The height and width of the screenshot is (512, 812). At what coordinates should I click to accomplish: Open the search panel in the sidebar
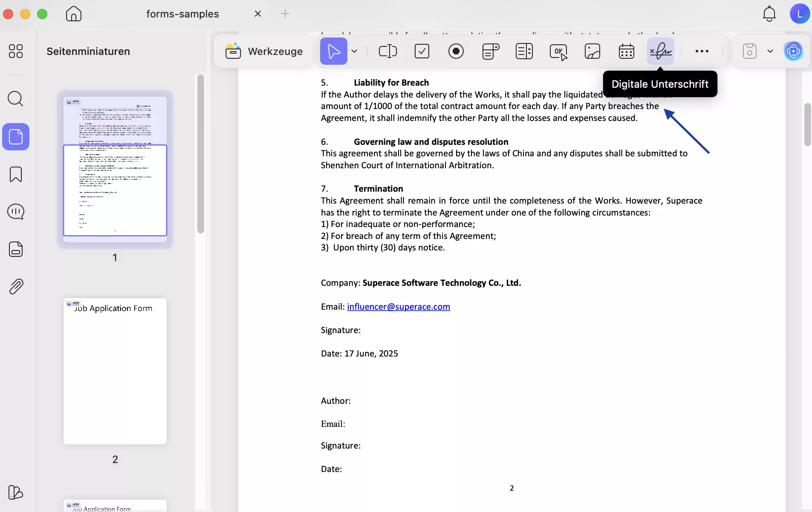(16, 99)
